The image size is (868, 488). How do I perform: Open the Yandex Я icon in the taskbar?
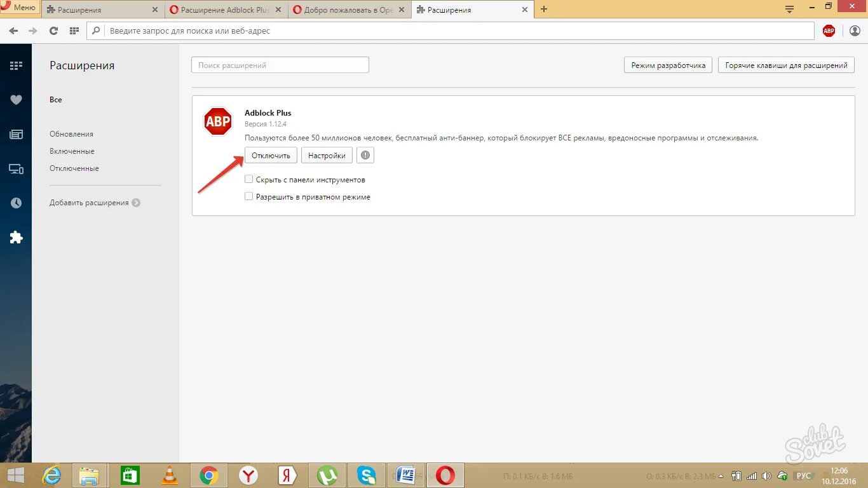click(x=288, y=475)
